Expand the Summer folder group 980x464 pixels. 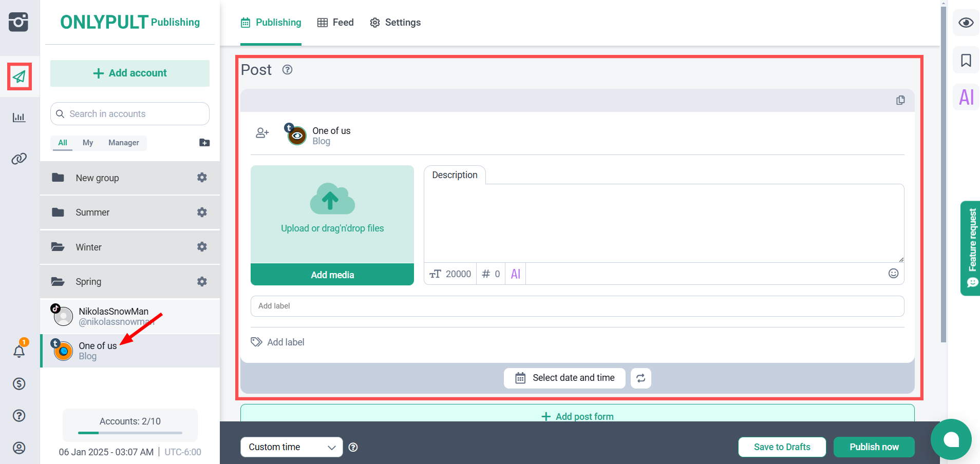pyautogui.click(x=92, y=212)
